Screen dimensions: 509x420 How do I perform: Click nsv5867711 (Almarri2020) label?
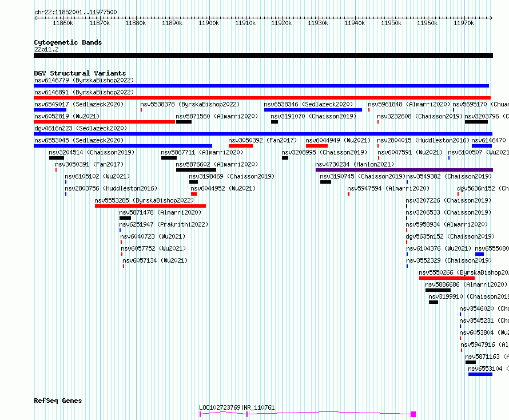pos(202,152)
